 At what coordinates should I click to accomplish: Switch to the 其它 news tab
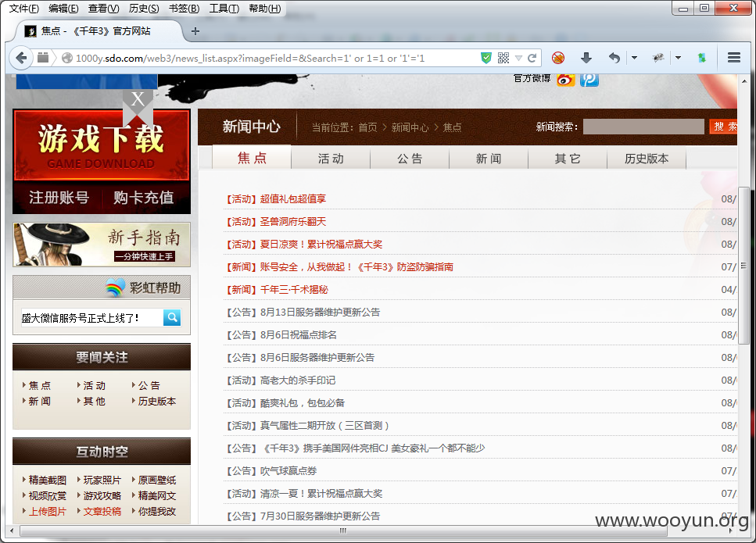[x=568, y=159]
